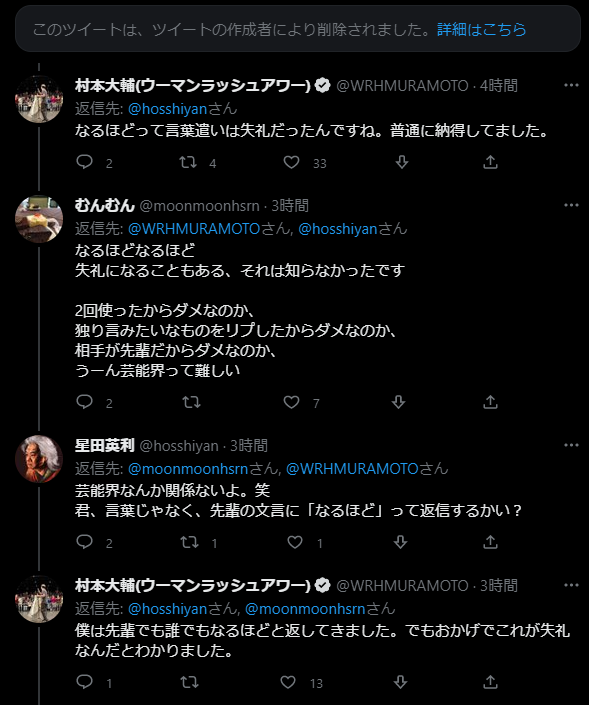
Task: Share 星田英利's tweet
Action: [490, 542]
